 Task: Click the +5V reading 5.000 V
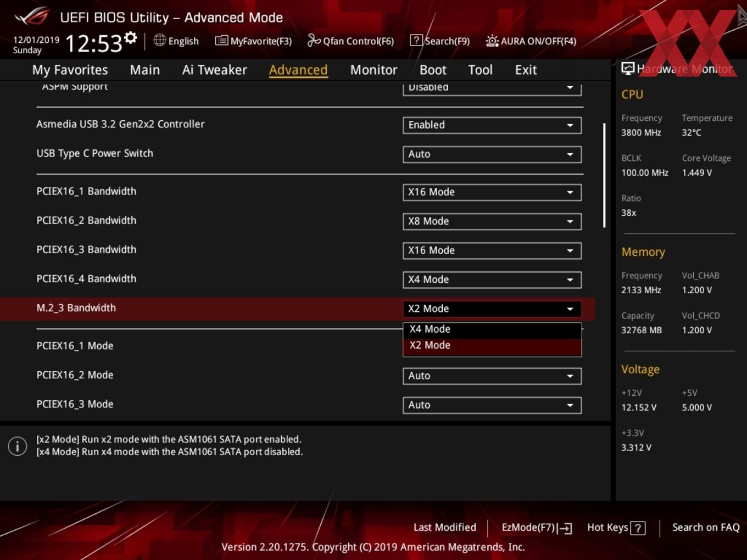point(696,407)
